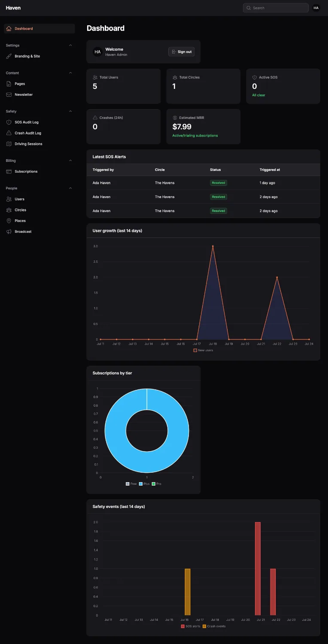Viewport: 328px width, 644px height.
Task: Open SOS Audit Log
Action: (x=39, y=122)
